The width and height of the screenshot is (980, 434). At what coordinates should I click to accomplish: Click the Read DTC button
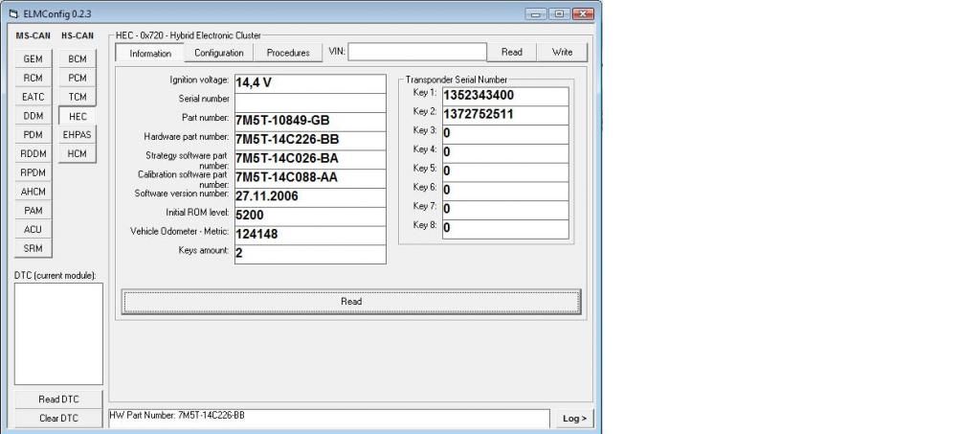58,400
